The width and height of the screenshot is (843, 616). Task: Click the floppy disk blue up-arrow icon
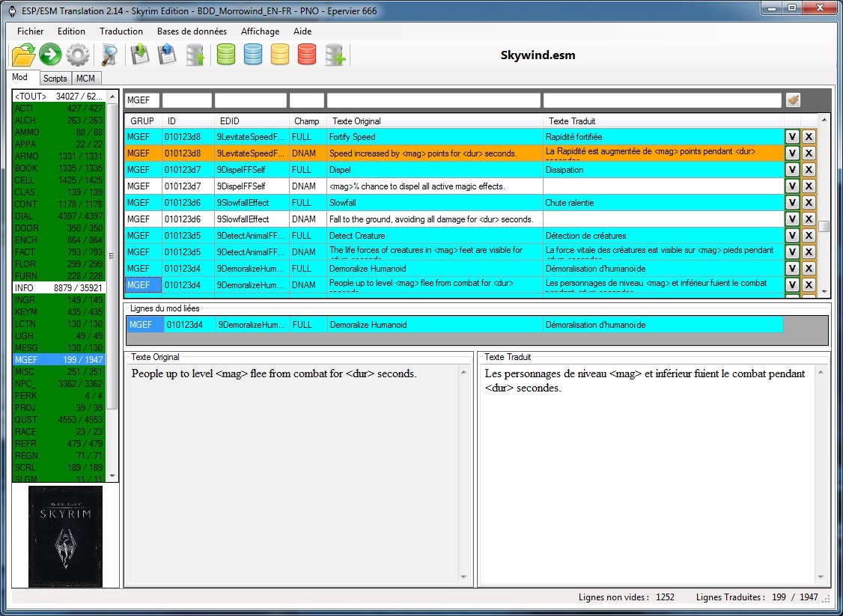click(167, 55)
